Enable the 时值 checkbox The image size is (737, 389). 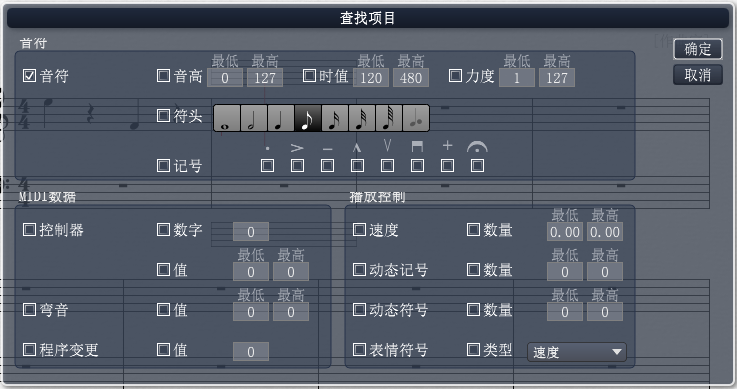click(309, 75)
